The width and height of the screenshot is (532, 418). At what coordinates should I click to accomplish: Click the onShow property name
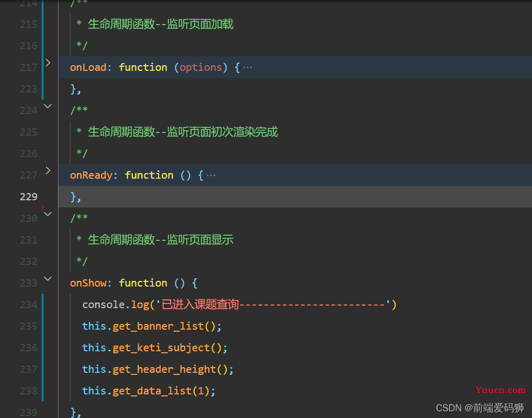coord(88,283)
